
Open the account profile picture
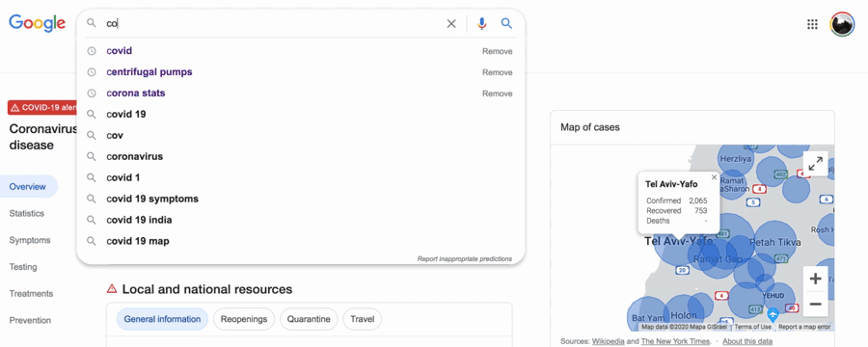click(x=842, y=24)
